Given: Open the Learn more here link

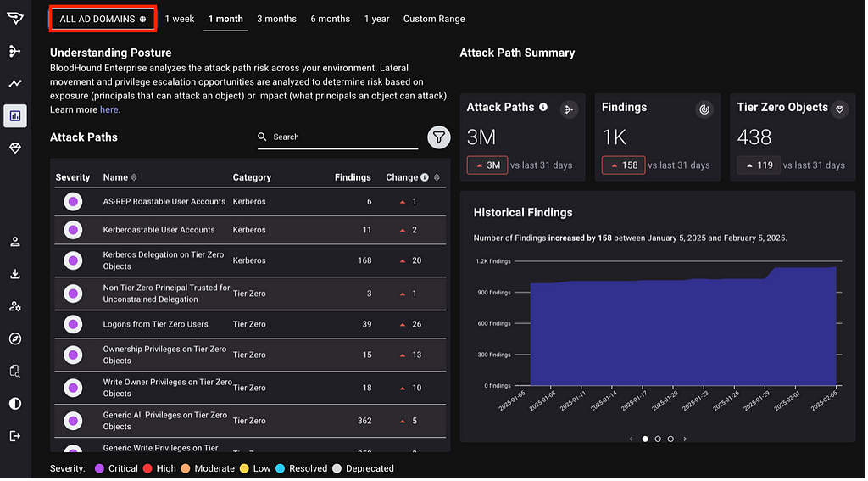Looking at the screenshot, I should 109,109.
